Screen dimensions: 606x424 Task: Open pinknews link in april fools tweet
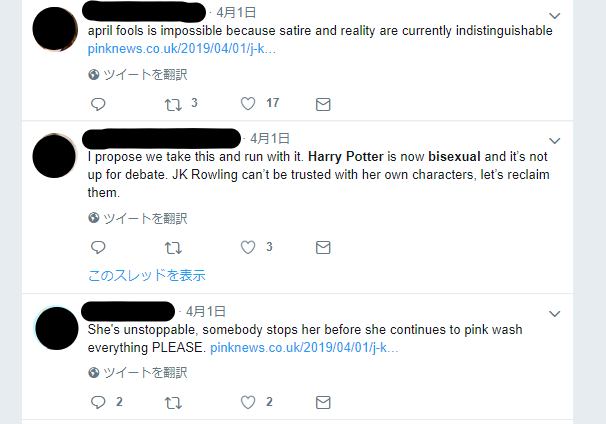(182, 47)
